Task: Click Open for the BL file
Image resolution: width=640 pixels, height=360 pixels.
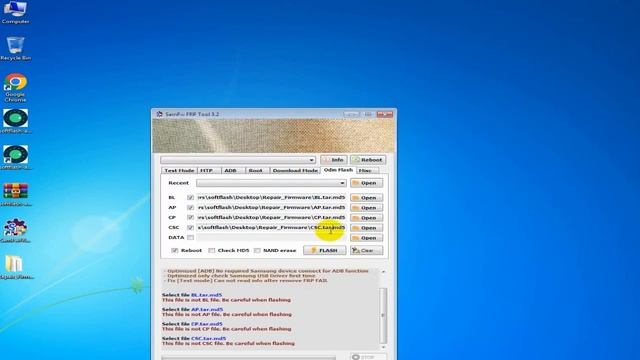Action: click(366, 198)
